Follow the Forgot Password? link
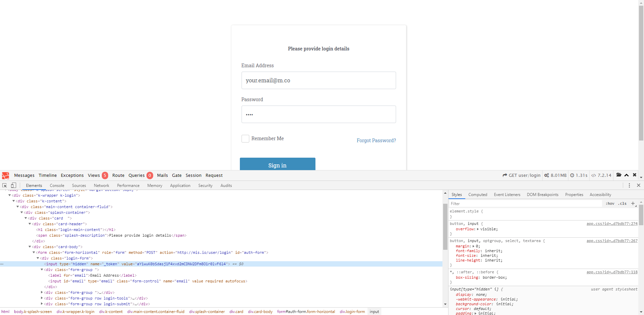This screenshot has height=315, width=644. point(376,141)
